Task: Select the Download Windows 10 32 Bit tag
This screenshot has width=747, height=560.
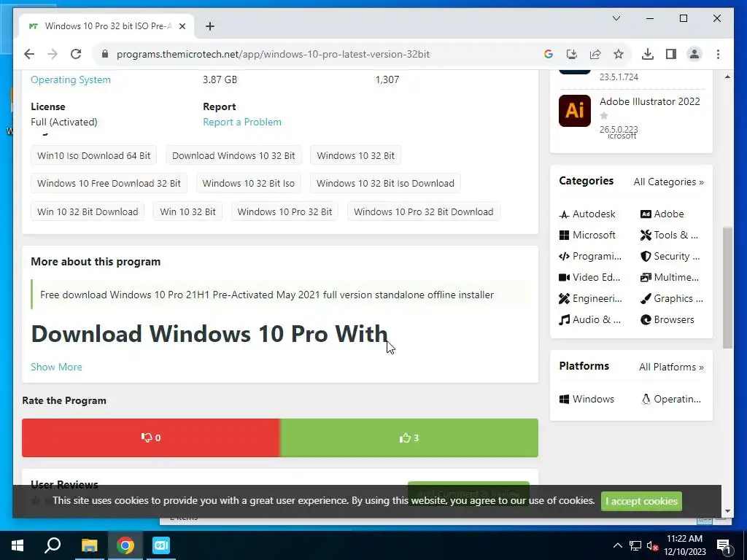Action: (233, 156)
